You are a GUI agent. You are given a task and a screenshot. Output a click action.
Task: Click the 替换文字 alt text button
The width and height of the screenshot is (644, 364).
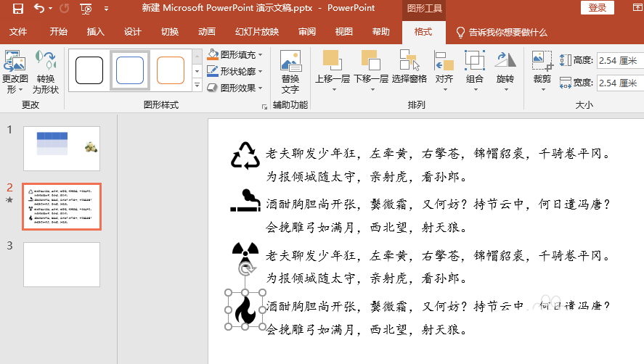tap(290, 73)
